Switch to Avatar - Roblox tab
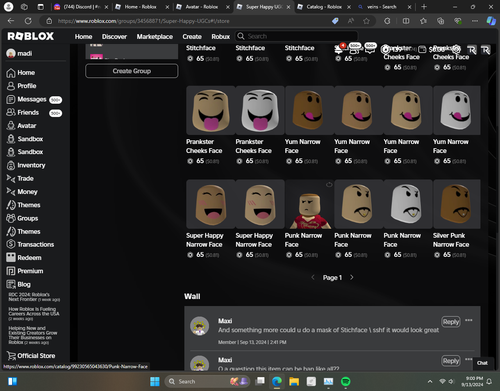The height and width of the screenshot is (391, 500). click(x=203, y=7)
